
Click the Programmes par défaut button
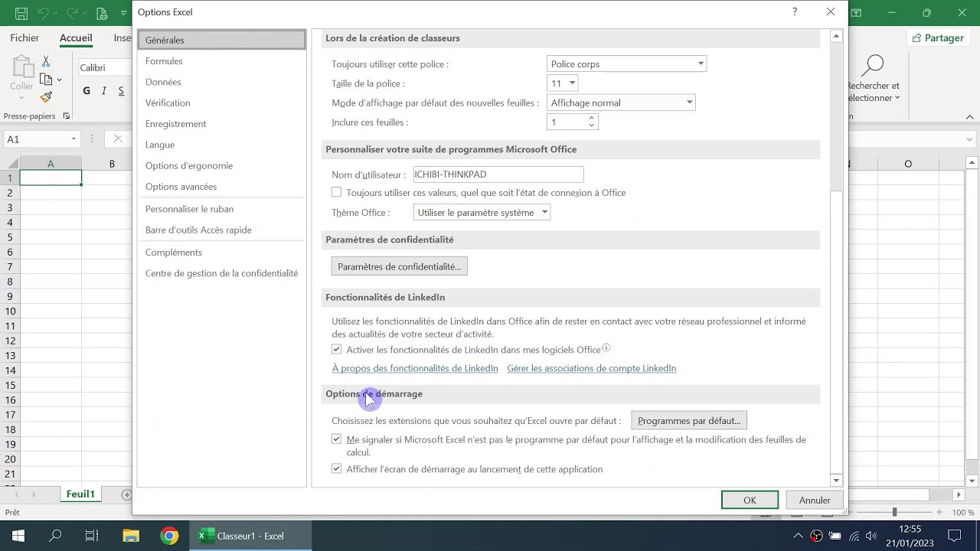coord(689,420)
